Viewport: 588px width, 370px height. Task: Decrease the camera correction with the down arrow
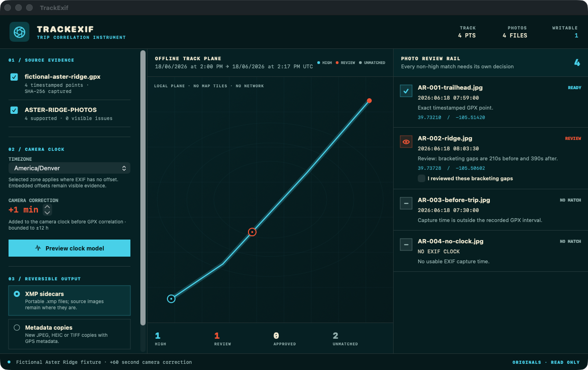coord(47,213)
